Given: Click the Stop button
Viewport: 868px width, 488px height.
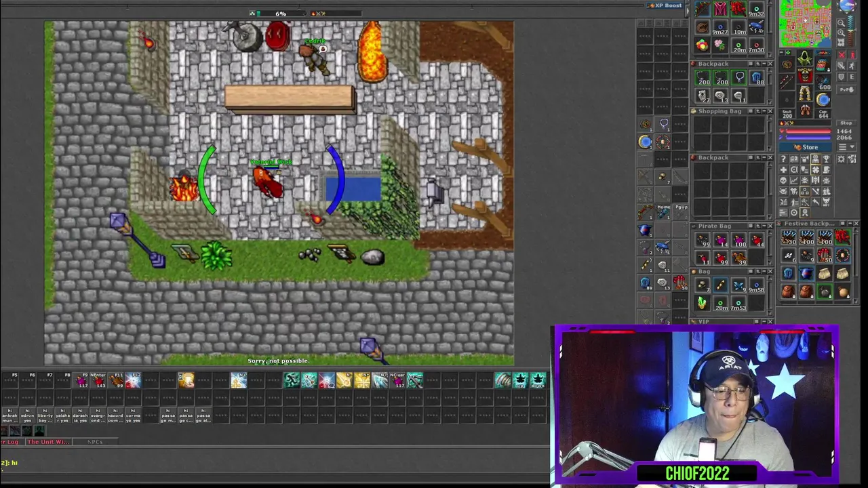Looking at the screenshot, I should 846,123.
